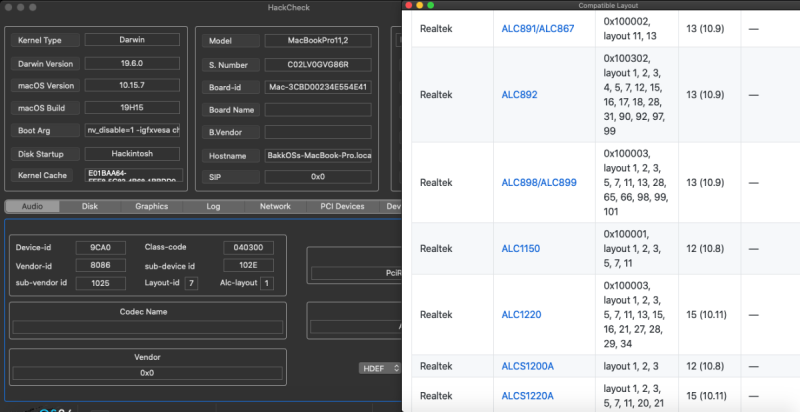800x412 pixels.
Task: Open the HDEF dropdown
Action: coord(380,368)
